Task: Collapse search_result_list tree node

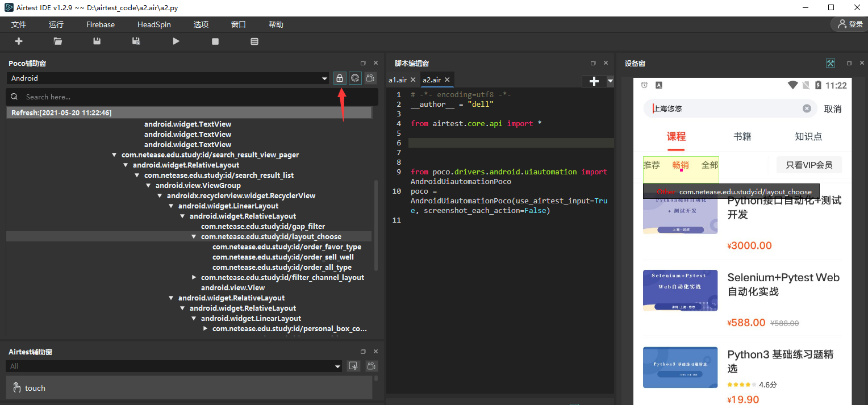Action: tap(137, 176)
